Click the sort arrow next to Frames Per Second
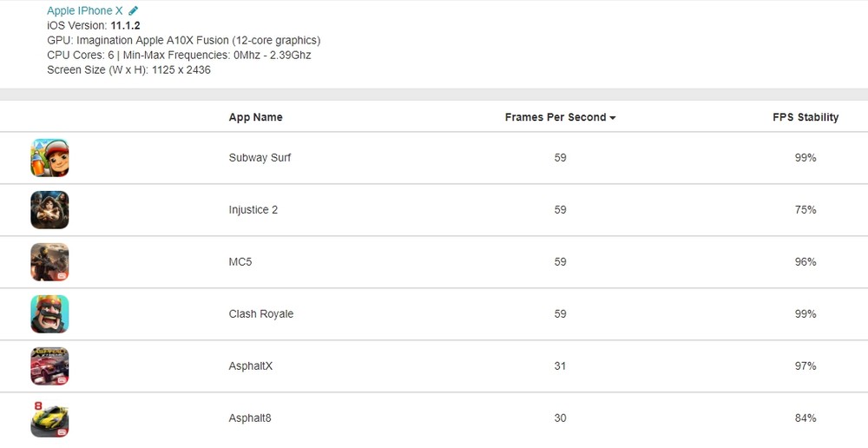The height and width of the screenshot is (448, 868). click(613, 118)
